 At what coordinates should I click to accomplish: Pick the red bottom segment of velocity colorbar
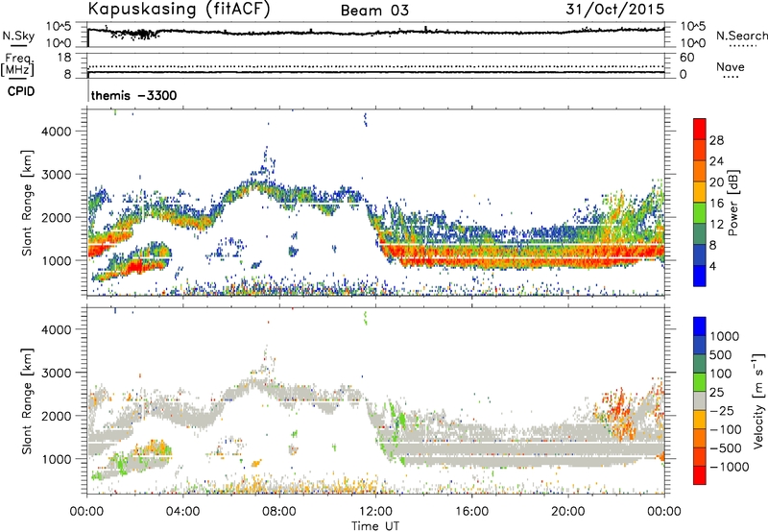[x=700, y=475]
